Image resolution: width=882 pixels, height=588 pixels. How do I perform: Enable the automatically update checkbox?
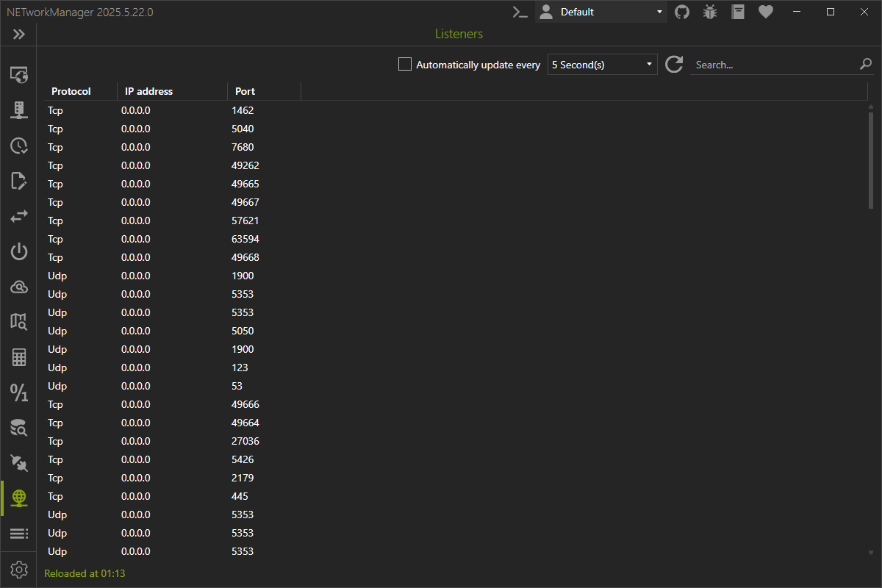(405, 65)
